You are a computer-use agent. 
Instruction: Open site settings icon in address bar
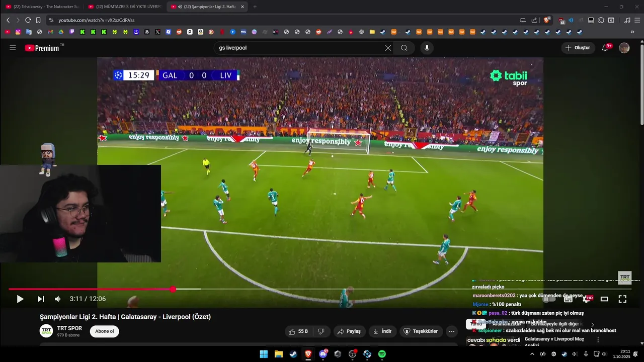click(x=51, y=20)
